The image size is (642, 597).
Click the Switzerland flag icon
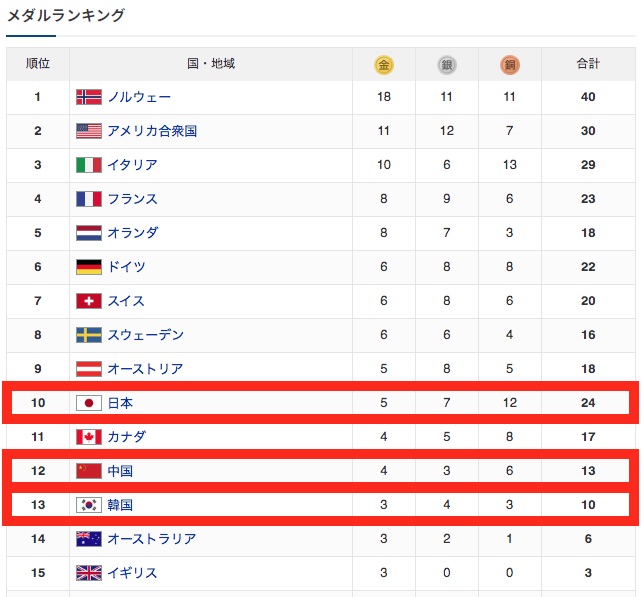coord(89,301)
